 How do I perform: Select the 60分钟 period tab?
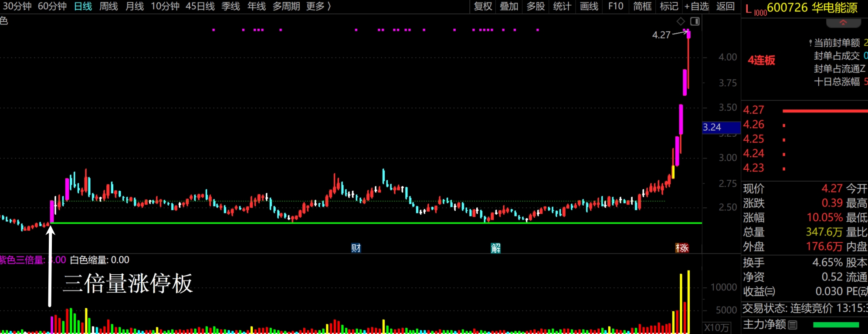tap(52, 7)
